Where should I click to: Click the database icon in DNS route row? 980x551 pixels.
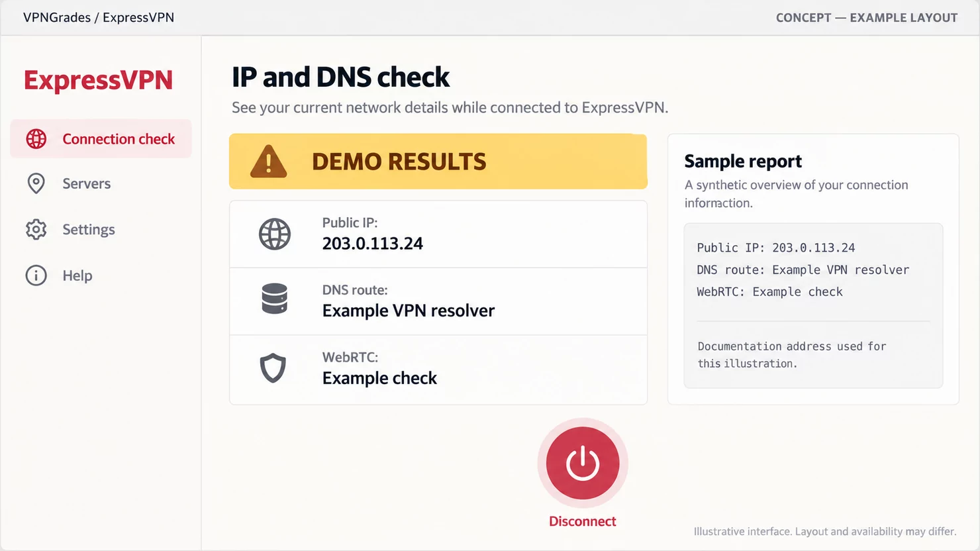pyautogui.click(x=275, y=299)
